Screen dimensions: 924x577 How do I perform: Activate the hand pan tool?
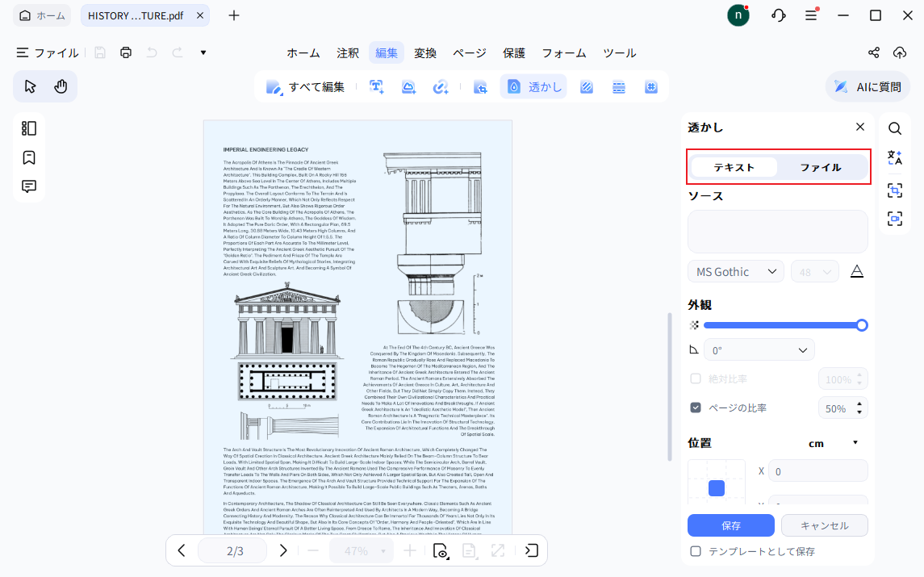tap(61, 86)
